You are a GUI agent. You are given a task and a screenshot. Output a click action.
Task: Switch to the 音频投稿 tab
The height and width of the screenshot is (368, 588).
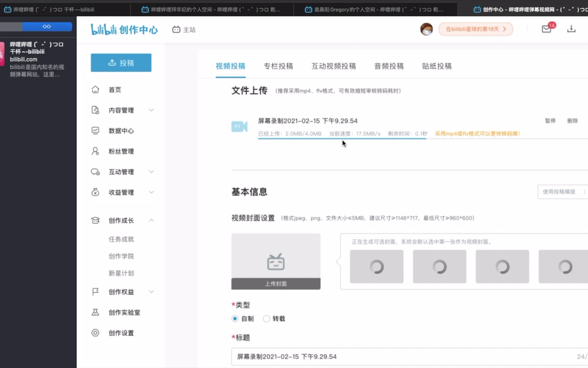(x=389, y=66)
